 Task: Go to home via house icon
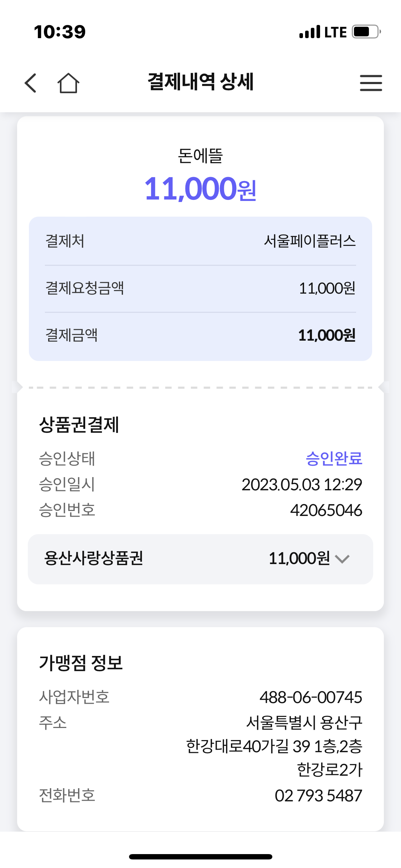point(68,83)
